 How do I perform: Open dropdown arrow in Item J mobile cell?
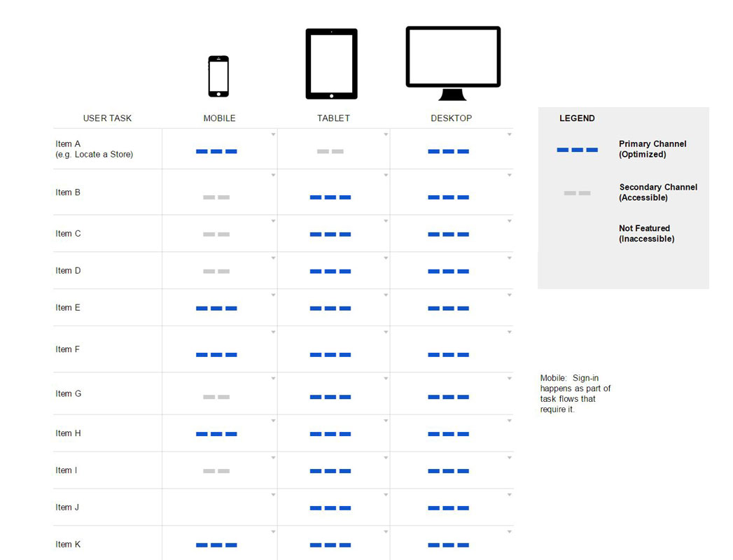coord(273,495)
